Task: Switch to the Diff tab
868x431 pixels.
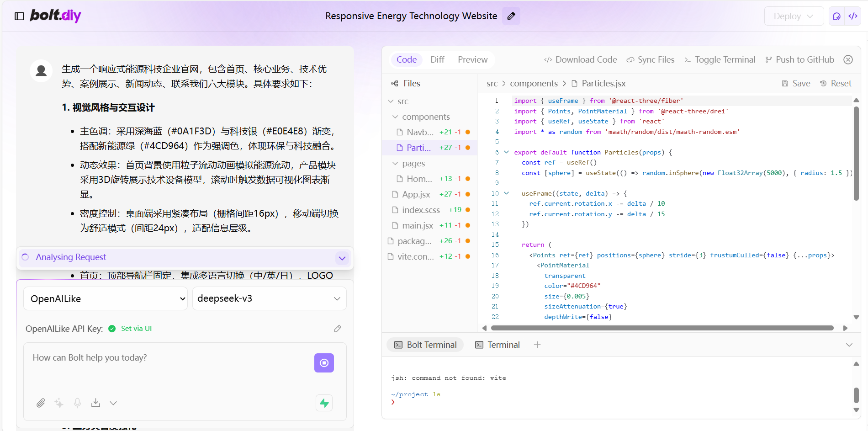Action: 437,59
